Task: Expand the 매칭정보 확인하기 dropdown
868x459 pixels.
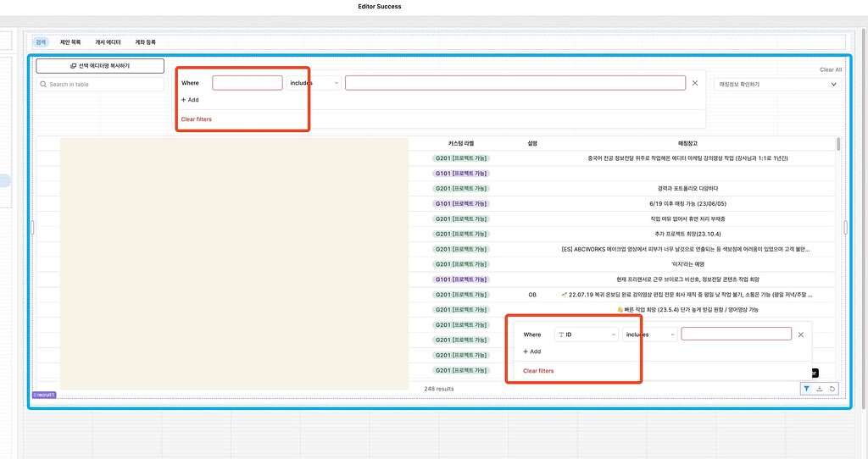Action: coord(778,84)
